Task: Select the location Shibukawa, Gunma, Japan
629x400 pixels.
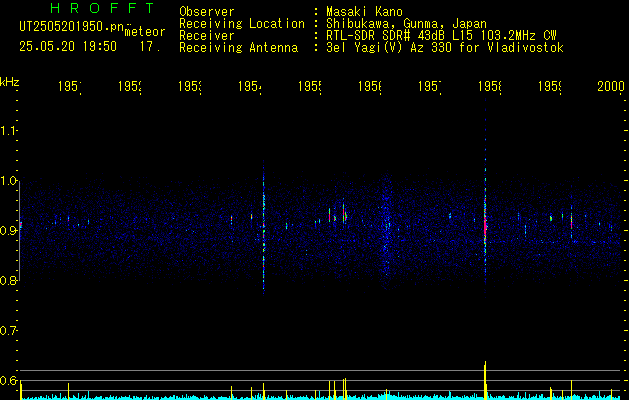Action: click(406, 24)
